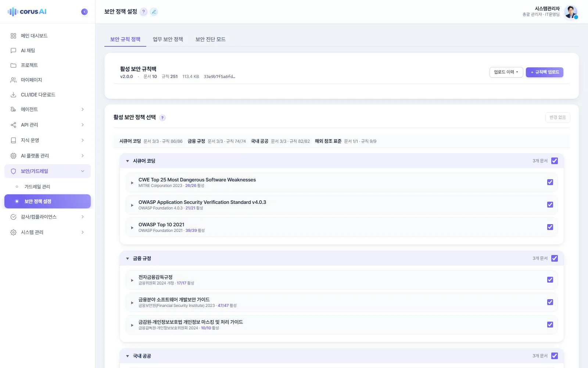Expand the 시스템 관리 menu chevron
Screen dimensions: 588x368
pyautogui.click(x=83, y=232)
